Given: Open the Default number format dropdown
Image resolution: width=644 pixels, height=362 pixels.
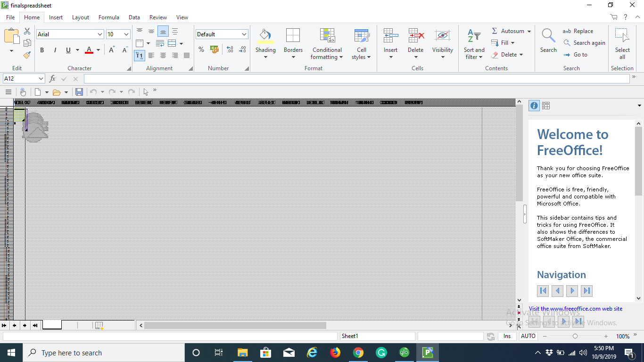Looking at the screenshot, I should 244,34.
